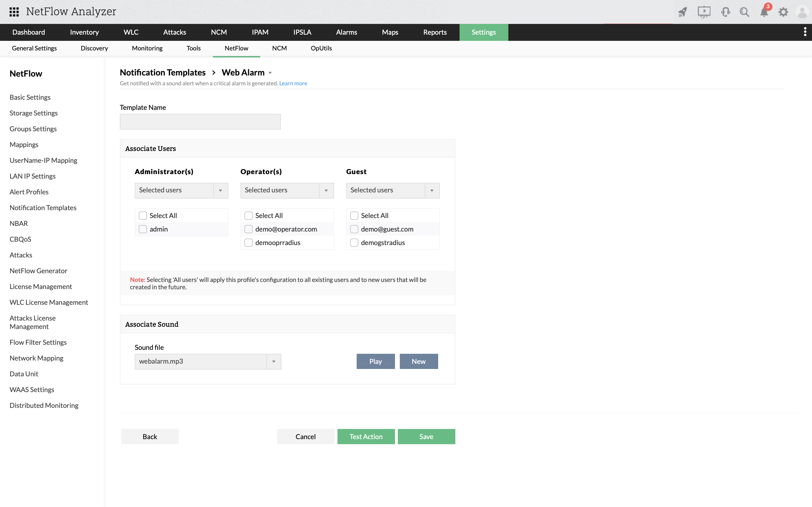The height and width of the screenshot is (507, 812).
Task: Expand the Web Alarm type dropdown
Action: pyautogui.click(x=270, y=73)
